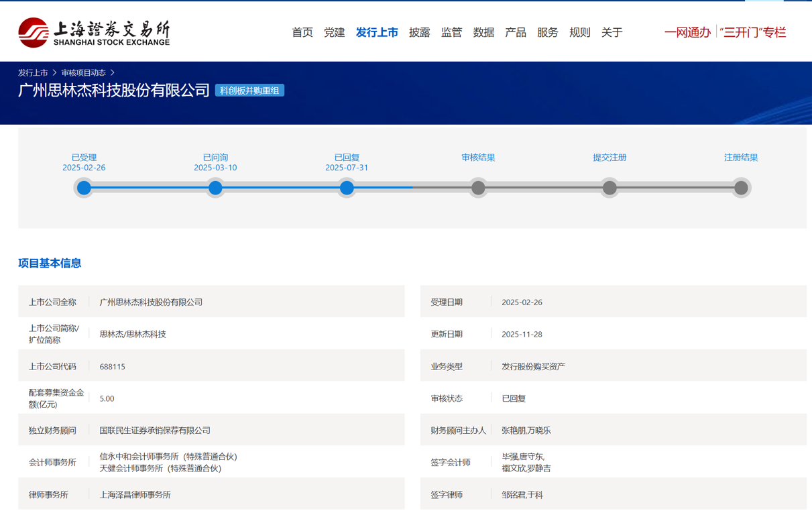Viewport: 812px width, 515px height.
Task: Click the 一网通办 link
Action: click(x=687, y=32)
